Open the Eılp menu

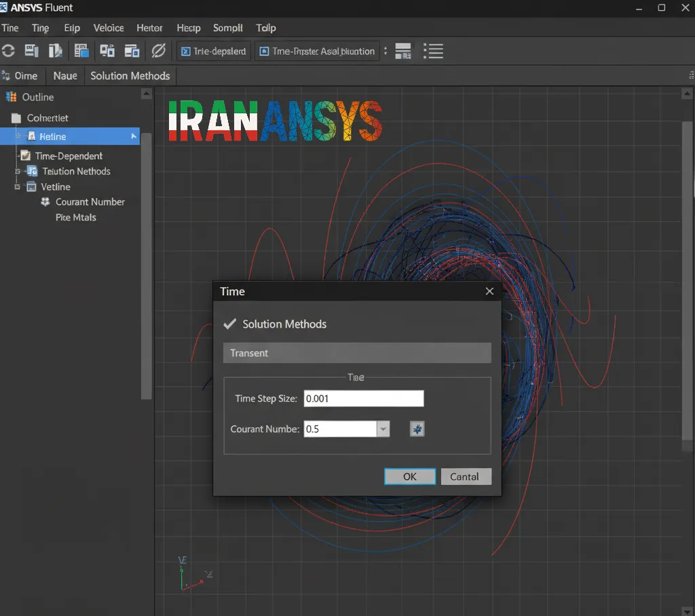coord(72,28)
